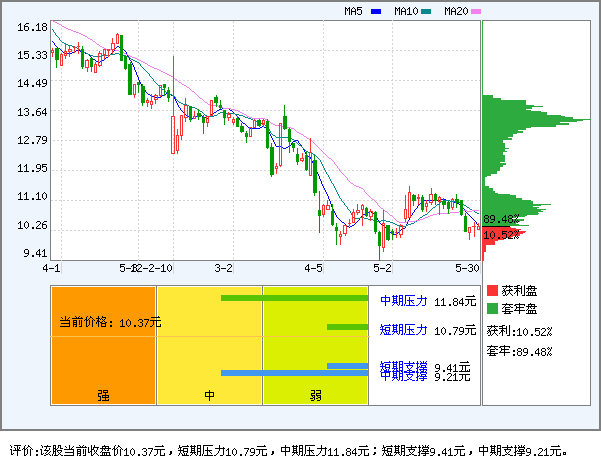The image size is (601, 456).
Task: Select the MA5 legend label
Action: [x=353, y=11]
